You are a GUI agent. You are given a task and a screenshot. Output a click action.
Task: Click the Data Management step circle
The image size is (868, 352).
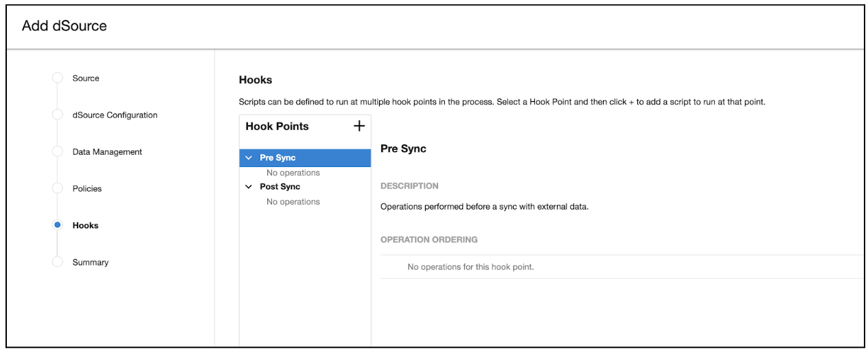point(58,152)
